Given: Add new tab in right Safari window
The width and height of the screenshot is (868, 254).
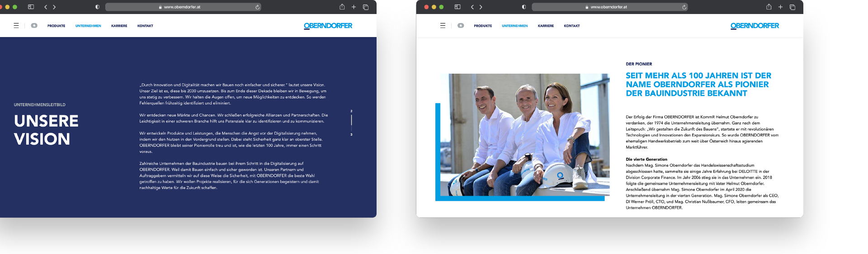Looking at the screenshot, I should point(780,7).
